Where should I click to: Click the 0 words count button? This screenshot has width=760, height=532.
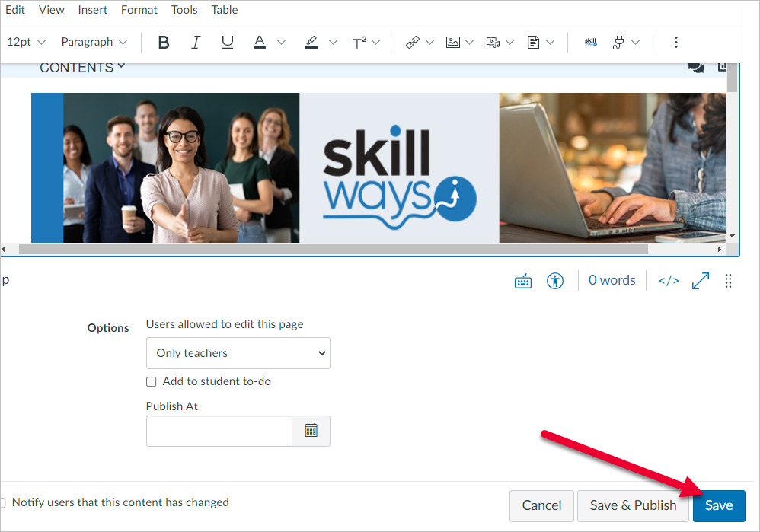tap(612, 281)
